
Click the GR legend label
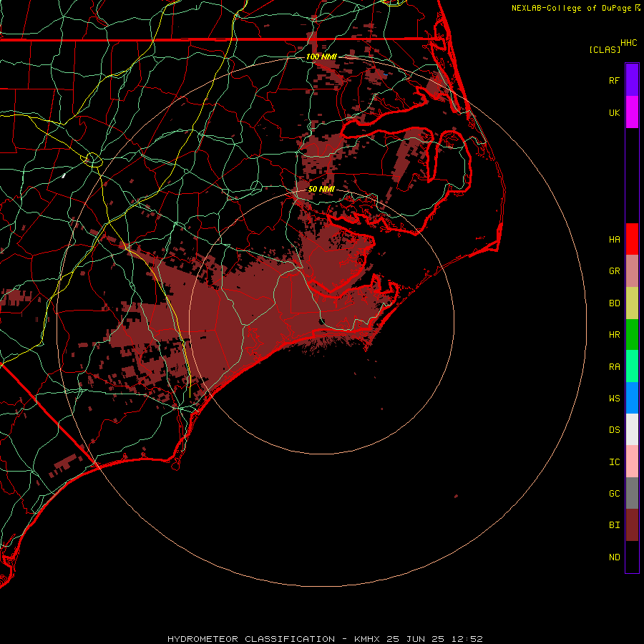(615, 271)
